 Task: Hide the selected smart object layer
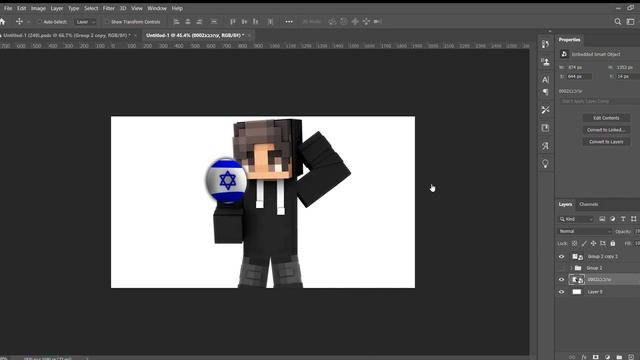tap(562, 280)
